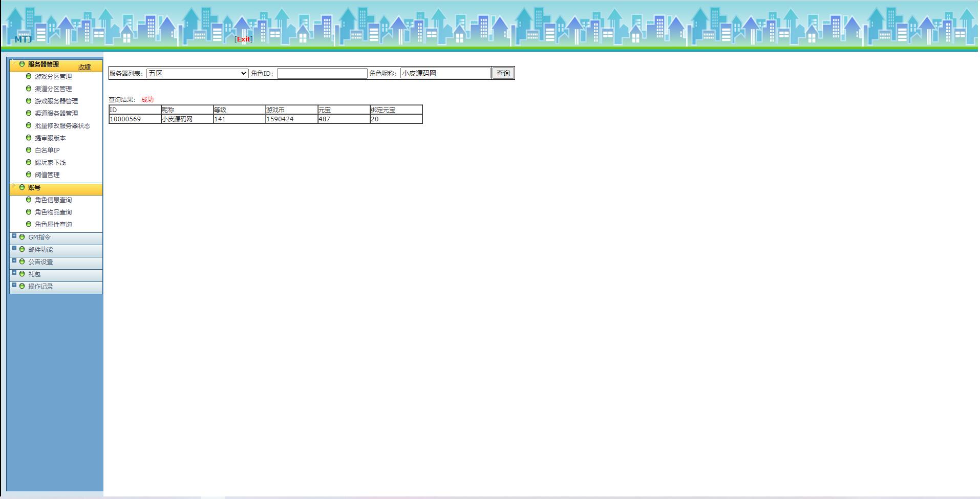Expand the 操作记录 section plus icon
This screenshot has width=980, height=499.
pyautogui.click(x=14, y=285)
